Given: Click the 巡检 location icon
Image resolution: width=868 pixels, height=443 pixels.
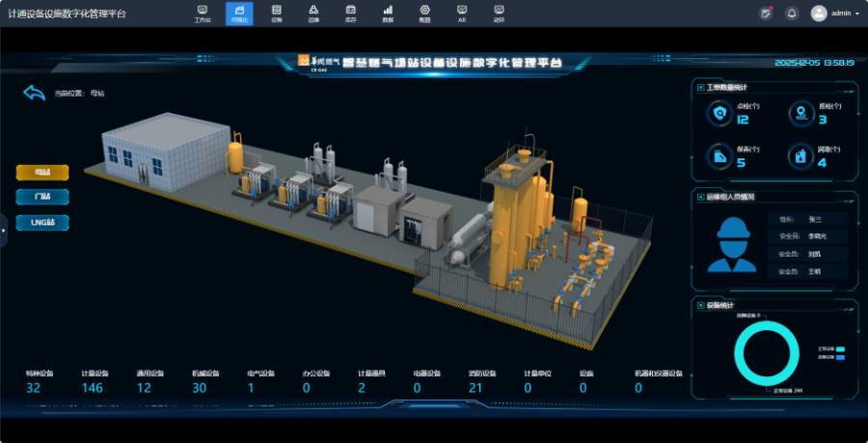Looking at the screenshot, I should click(x=800, y=114).
